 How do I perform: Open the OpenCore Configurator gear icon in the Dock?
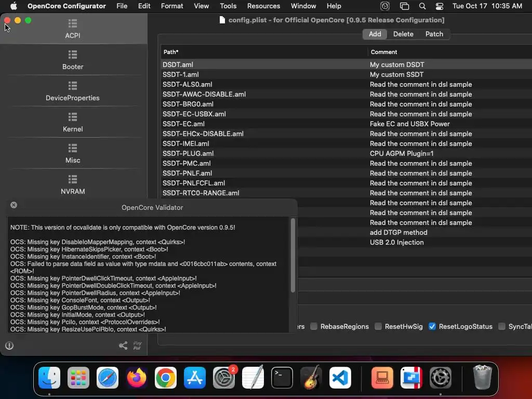pyautogui.click(x=441, y=378)
